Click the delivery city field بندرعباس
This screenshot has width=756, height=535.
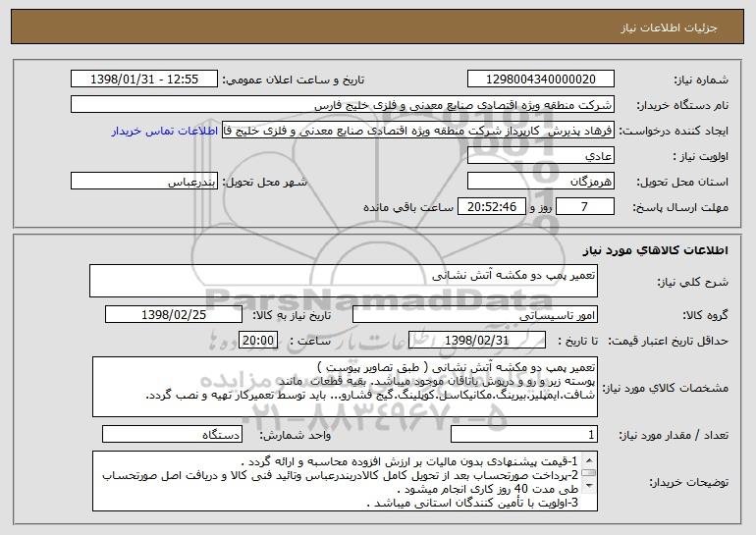tap(144, 182)
